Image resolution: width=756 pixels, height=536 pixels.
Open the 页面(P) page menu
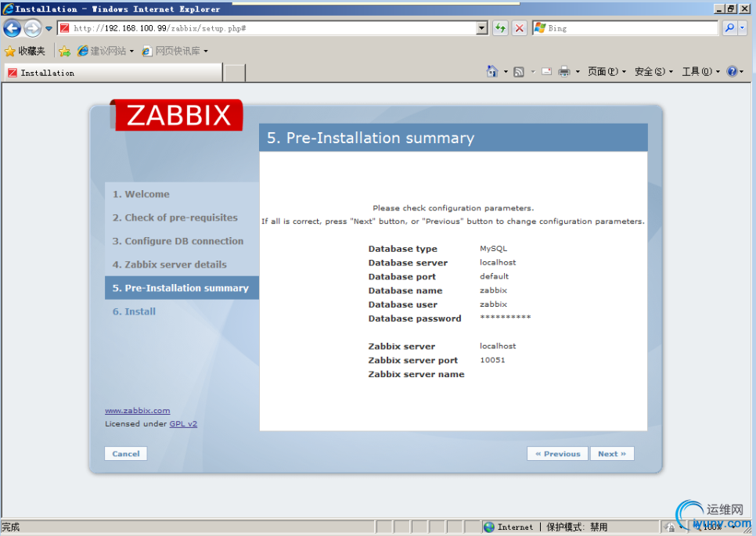pyautogui.click(x=607, y=71)
